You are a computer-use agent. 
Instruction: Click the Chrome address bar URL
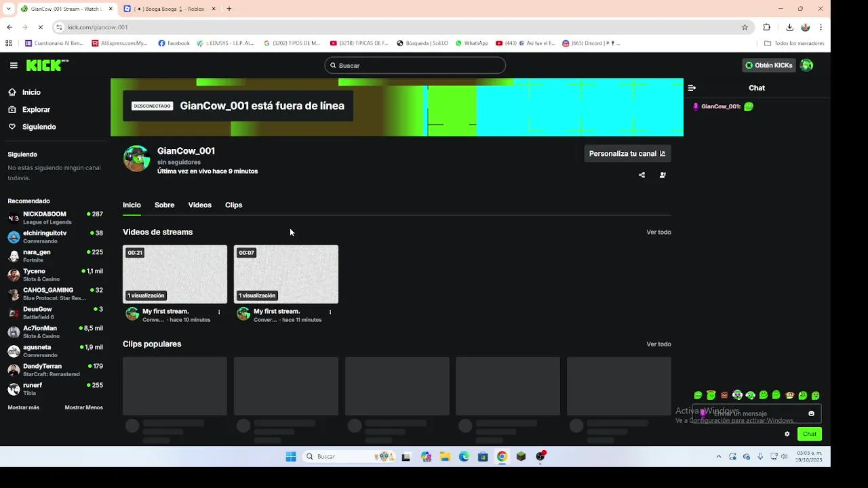[98, 27]
